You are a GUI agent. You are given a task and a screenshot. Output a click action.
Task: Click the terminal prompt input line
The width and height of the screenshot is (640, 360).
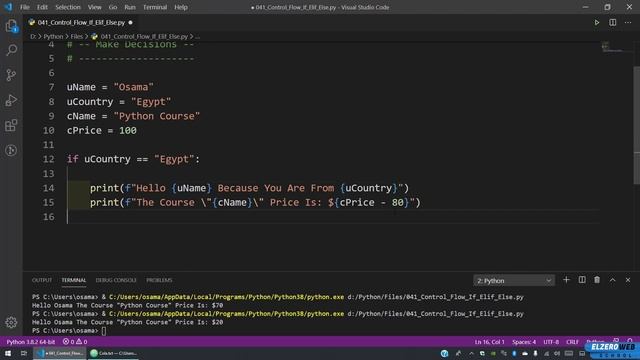coord(103,331)
